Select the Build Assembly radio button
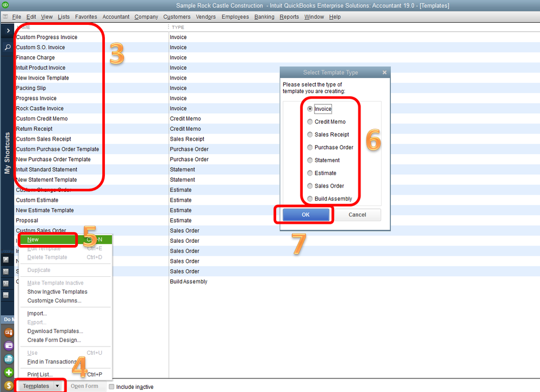 [x=310, y=199]
